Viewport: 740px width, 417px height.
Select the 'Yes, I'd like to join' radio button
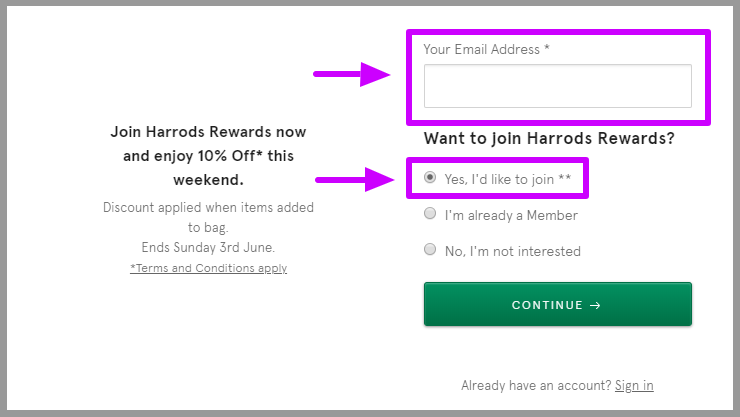pos(430,177)
